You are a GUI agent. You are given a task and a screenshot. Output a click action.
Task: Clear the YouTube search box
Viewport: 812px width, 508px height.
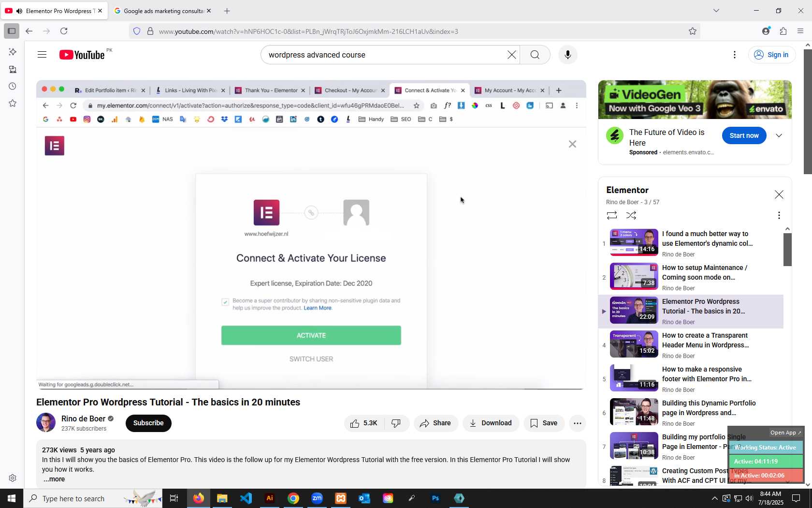(511, 55)
